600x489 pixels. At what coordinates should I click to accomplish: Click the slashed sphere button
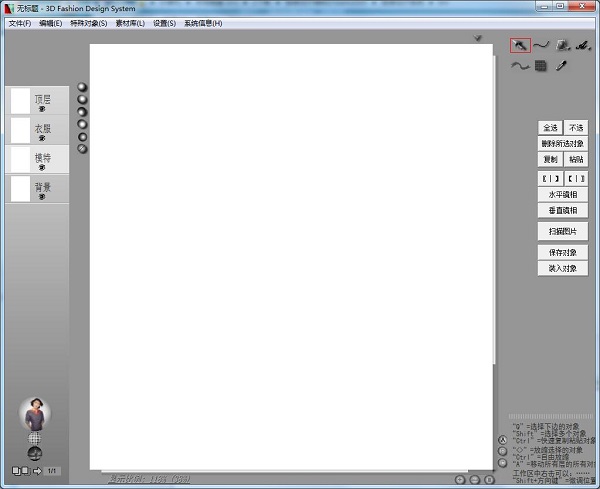82,149
